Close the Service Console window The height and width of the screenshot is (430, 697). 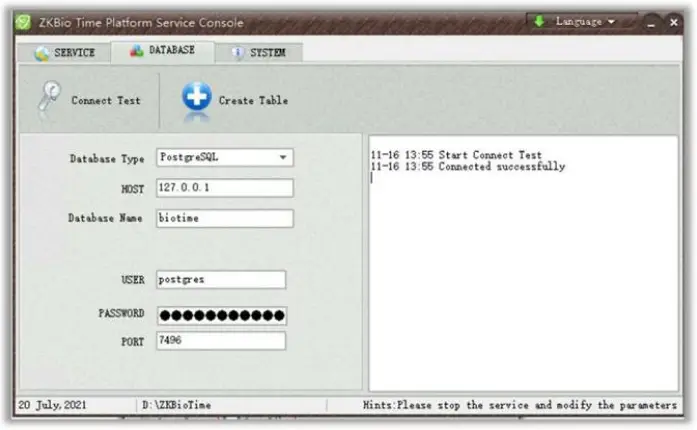674,22
